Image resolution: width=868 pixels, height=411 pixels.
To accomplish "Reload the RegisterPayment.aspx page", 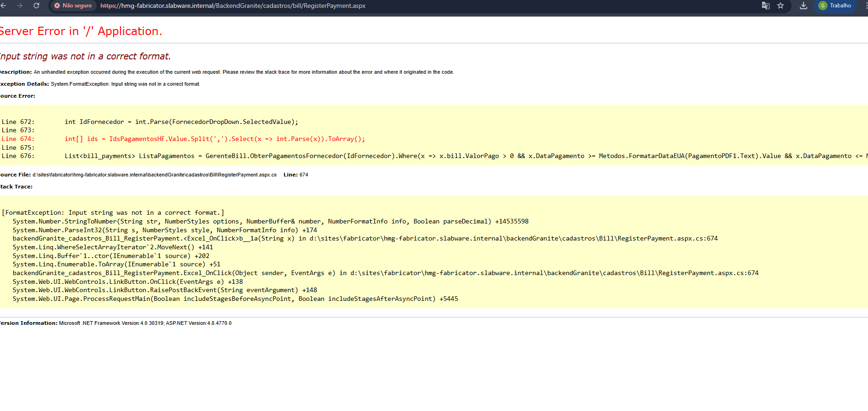I will [x=36, y=6].
